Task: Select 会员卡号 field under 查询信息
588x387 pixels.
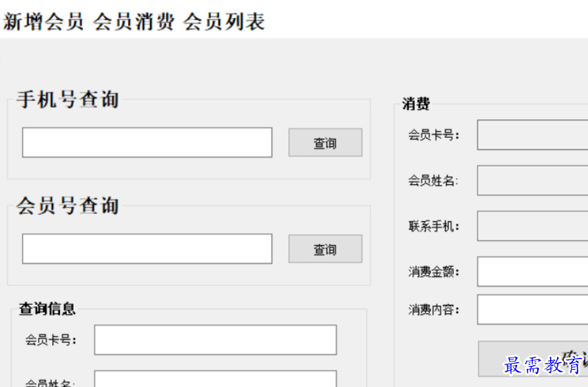Action: 215,340
